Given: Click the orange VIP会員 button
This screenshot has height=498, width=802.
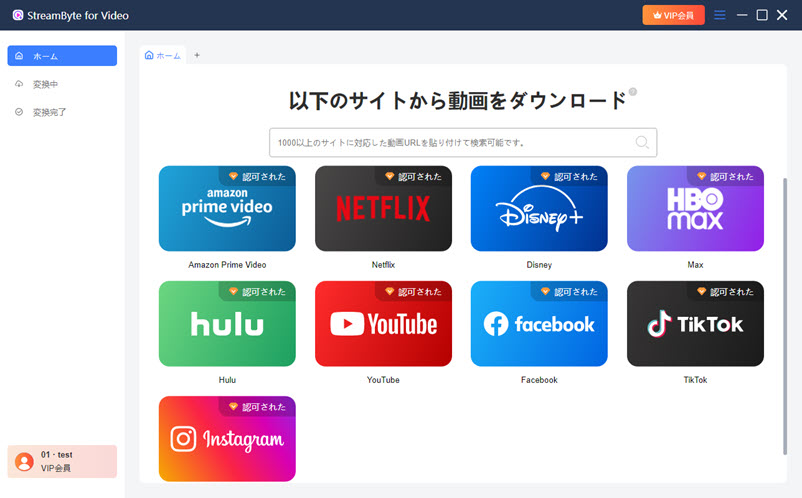Looking at the screenshot, I should tap(673, 15).
